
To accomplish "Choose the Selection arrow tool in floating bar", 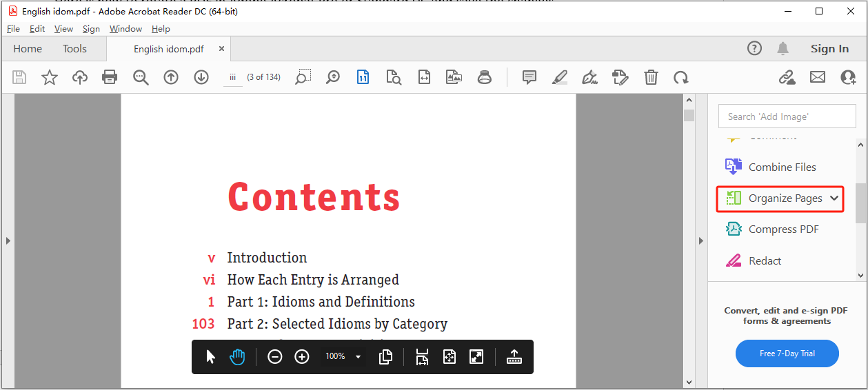I will tap(211, 357).
